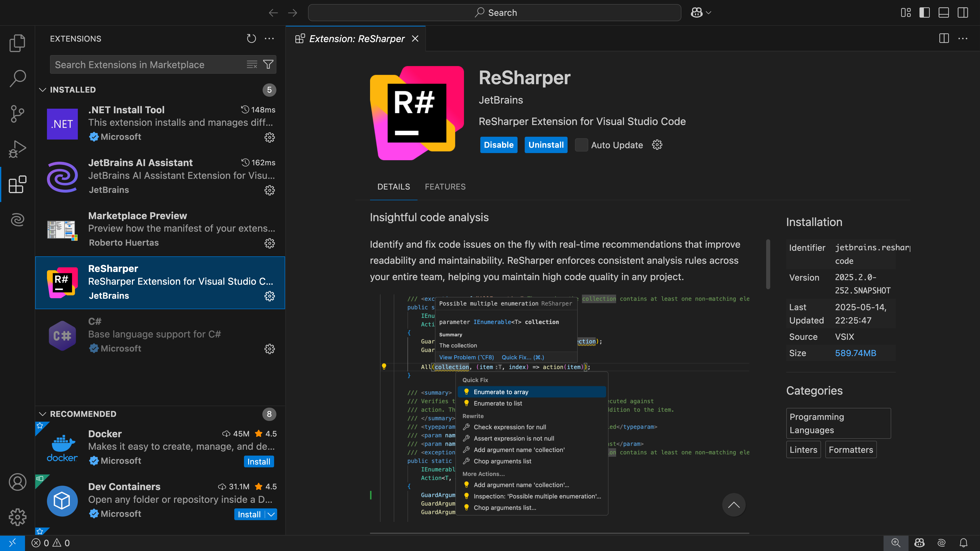
Task: Open Dev Containers Install dropdown arrow
Action: (271, 514)
